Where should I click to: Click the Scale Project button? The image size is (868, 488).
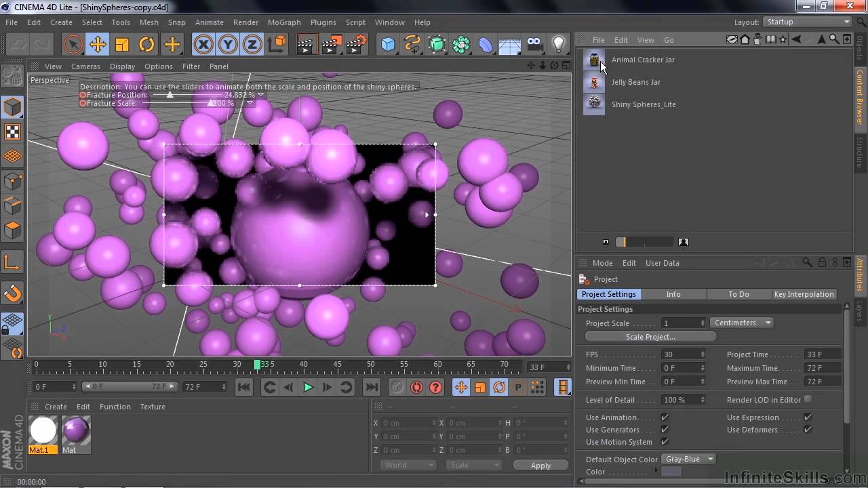(x=650, y=337)
